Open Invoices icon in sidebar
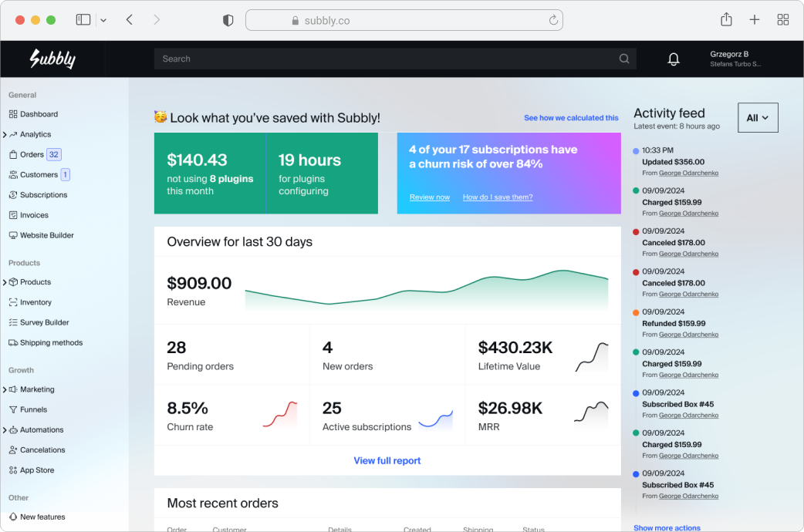Image resolution: width=804 pixels, height=532 pixels. click(13, 215)
